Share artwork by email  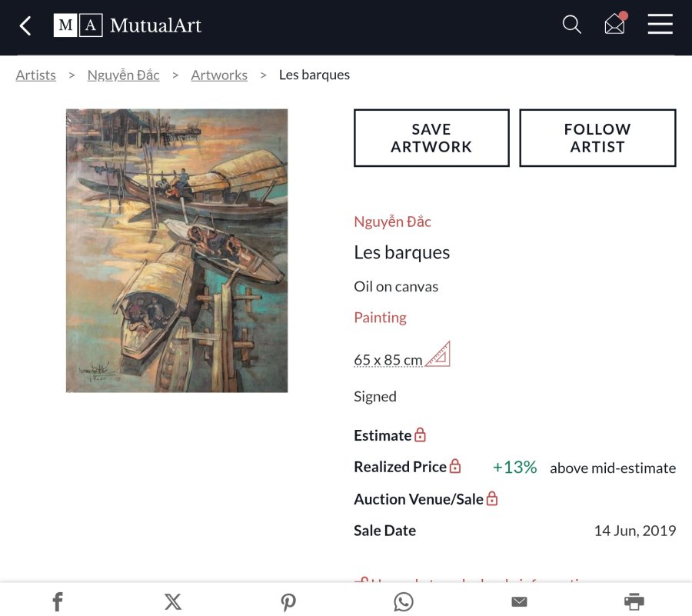coord(519,601)
